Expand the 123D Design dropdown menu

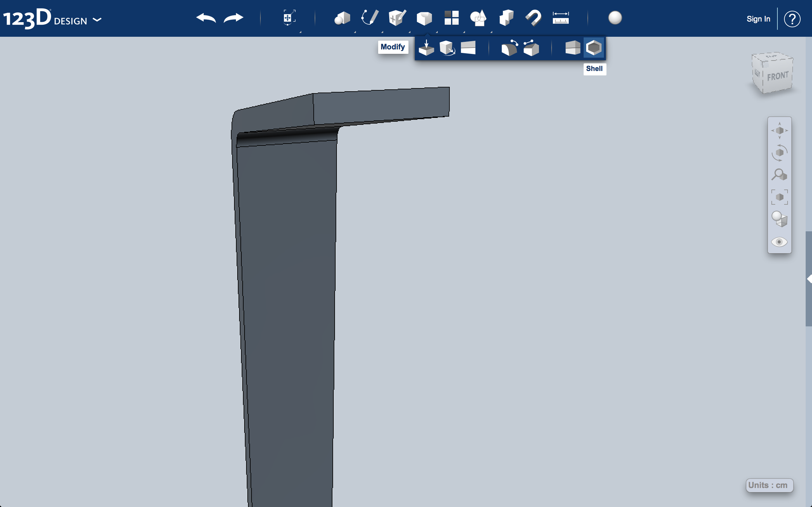pyautogui.click(x=97, y=19)
